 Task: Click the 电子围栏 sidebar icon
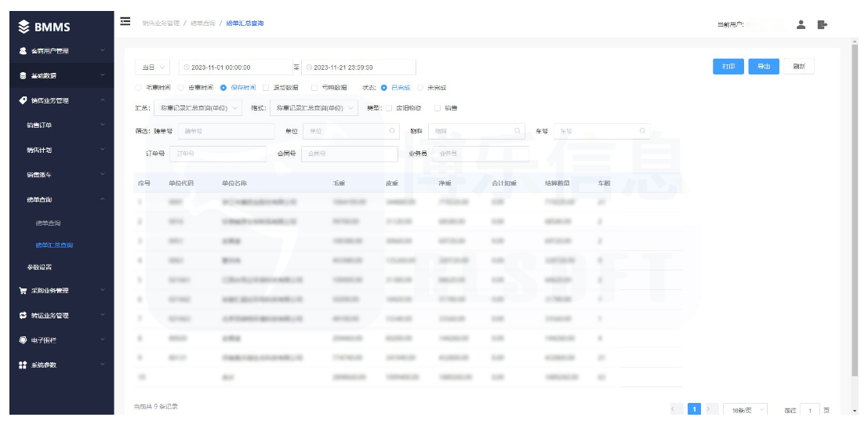[x=23, y=340]
